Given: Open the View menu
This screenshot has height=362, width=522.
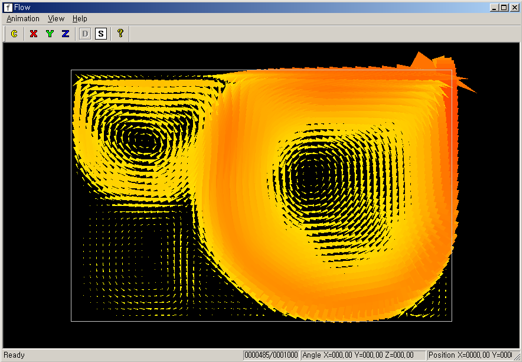Looking at the screenshot, I should [x=56, y=19].
